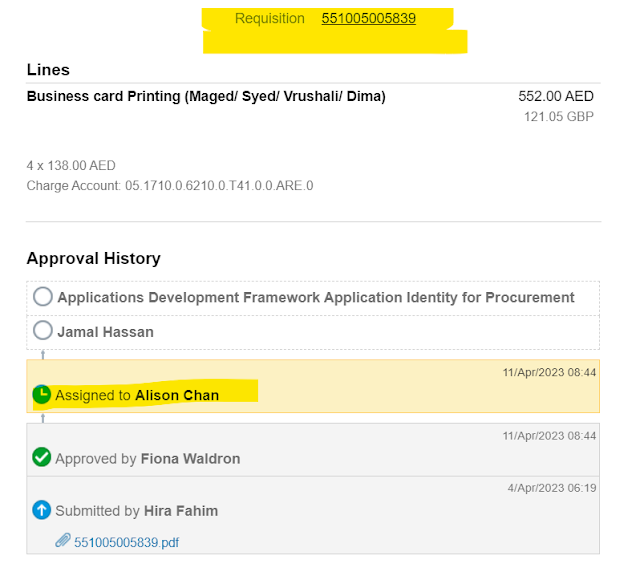Click the Jamal Hassan approver name

[x=105, y=331]
